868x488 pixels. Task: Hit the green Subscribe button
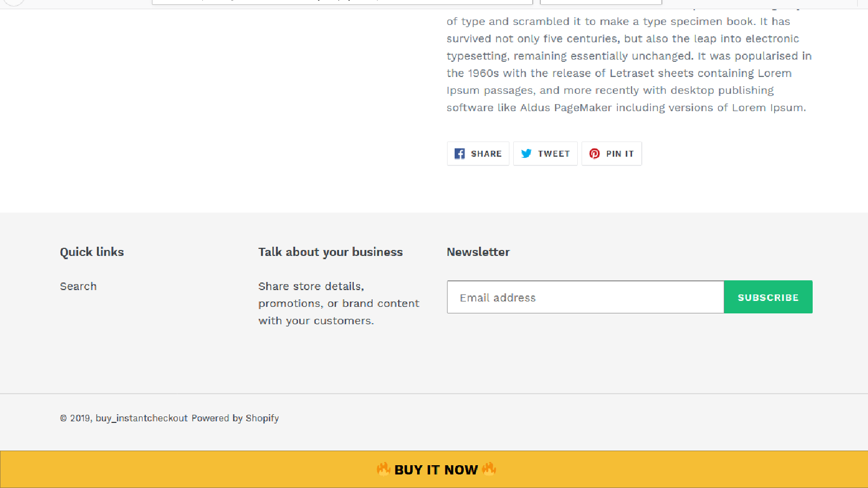[768, 297]
